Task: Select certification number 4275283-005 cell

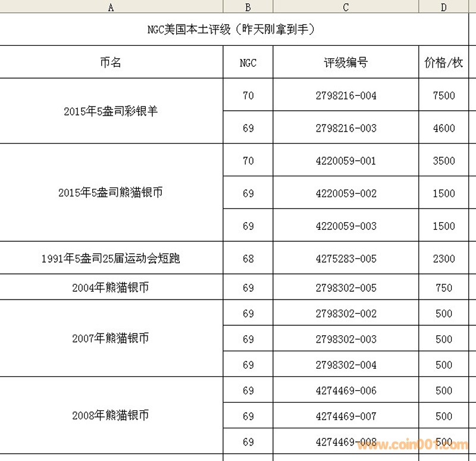Action: tap(346, 258)
